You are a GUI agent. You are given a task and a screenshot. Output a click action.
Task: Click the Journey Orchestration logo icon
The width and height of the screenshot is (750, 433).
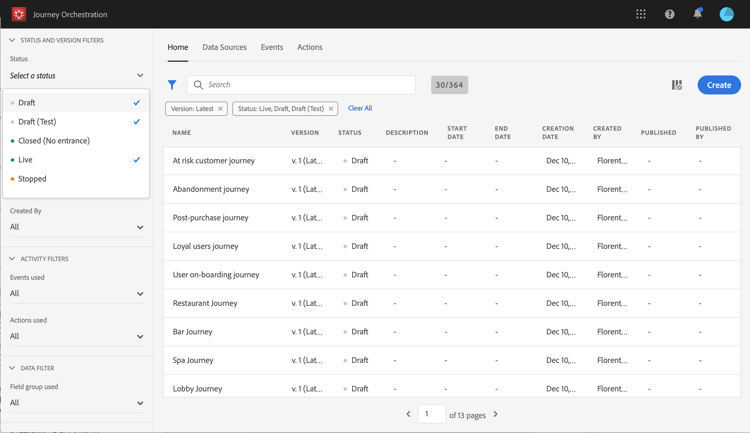(x=18, y=14)
